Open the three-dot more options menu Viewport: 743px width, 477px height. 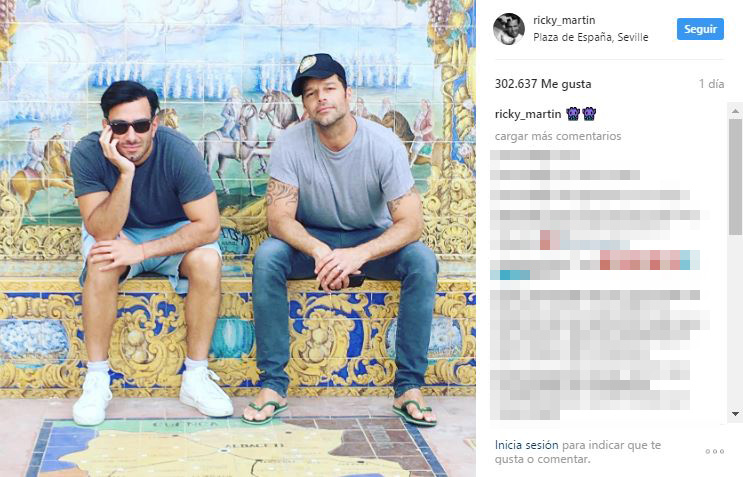pos(715,451)
